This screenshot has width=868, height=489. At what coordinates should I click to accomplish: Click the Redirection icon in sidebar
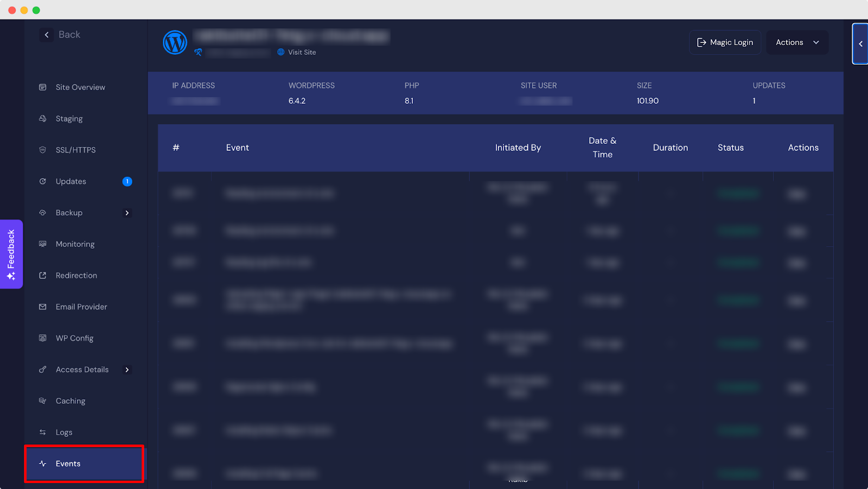point(43,276)
